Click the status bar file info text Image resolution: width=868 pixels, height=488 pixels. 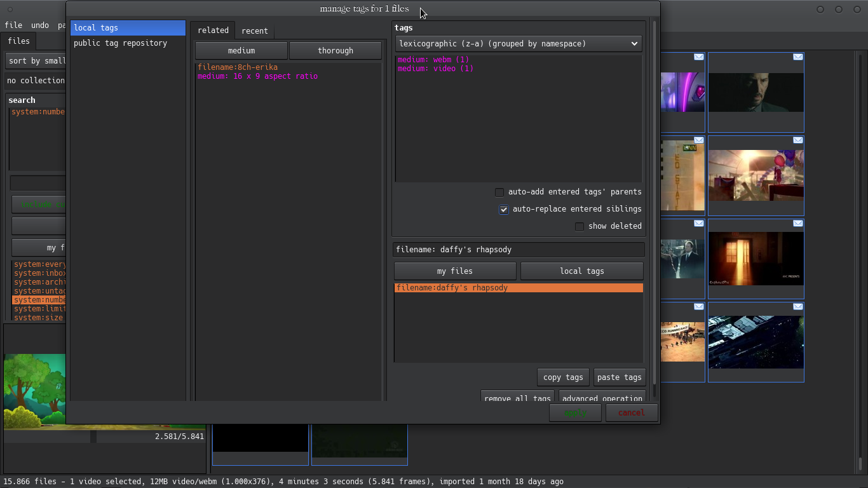click(x=283, y=482)
